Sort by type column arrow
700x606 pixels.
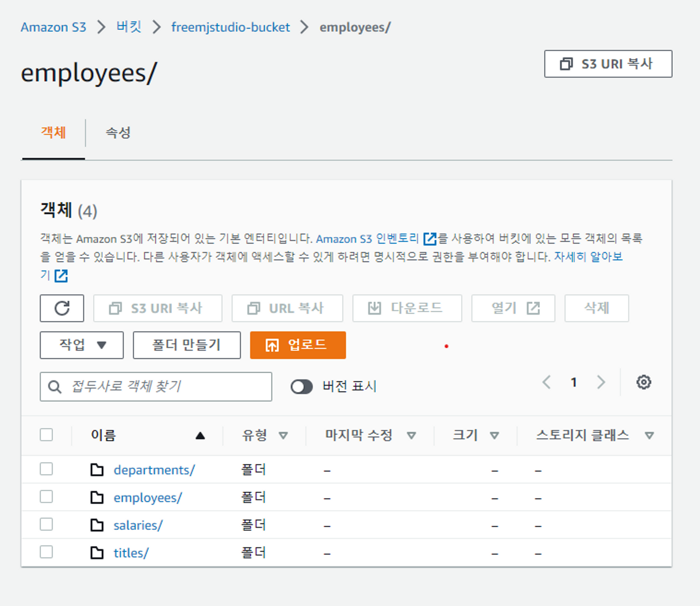click(x=283, y=436)
